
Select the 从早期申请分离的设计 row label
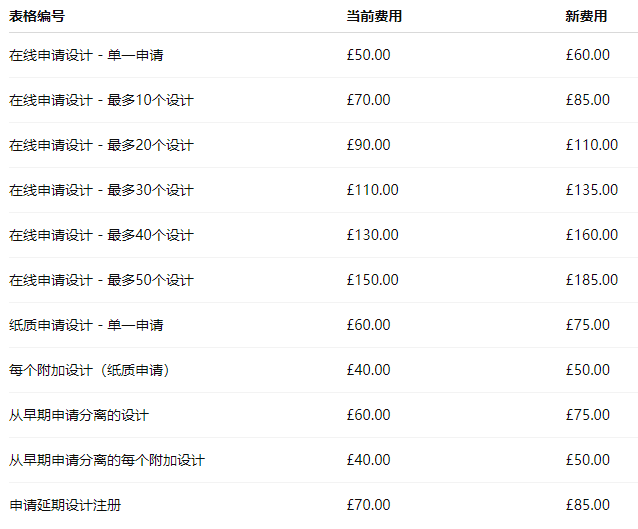point(79,415)
